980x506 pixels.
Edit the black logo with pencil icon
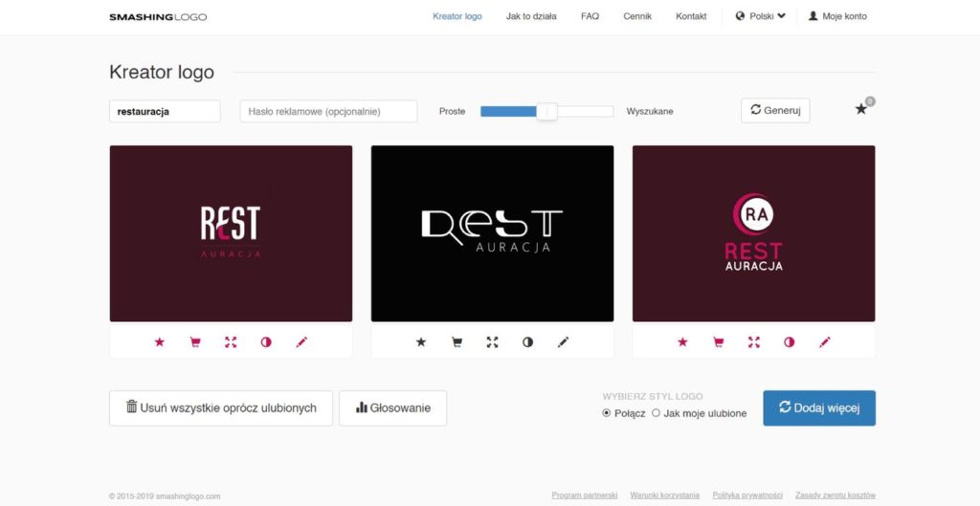pos(563,341)
